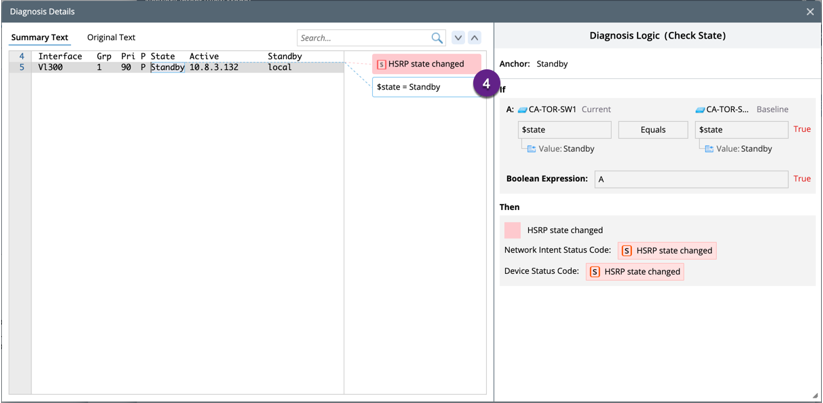Select the pink HSRP state changed note
The width and height of the screenshot is (823, 403).
click(426, 64)
